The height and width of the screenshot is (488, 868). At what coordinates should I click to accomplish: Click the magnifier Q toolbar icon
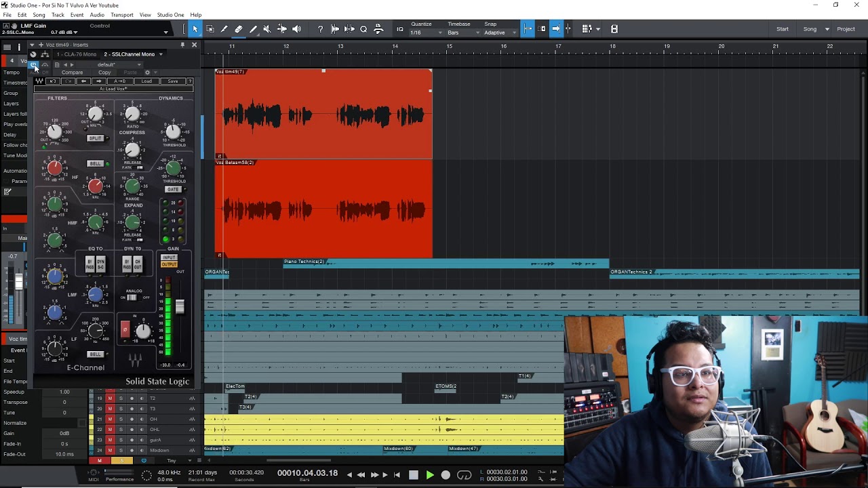(363, 29)
